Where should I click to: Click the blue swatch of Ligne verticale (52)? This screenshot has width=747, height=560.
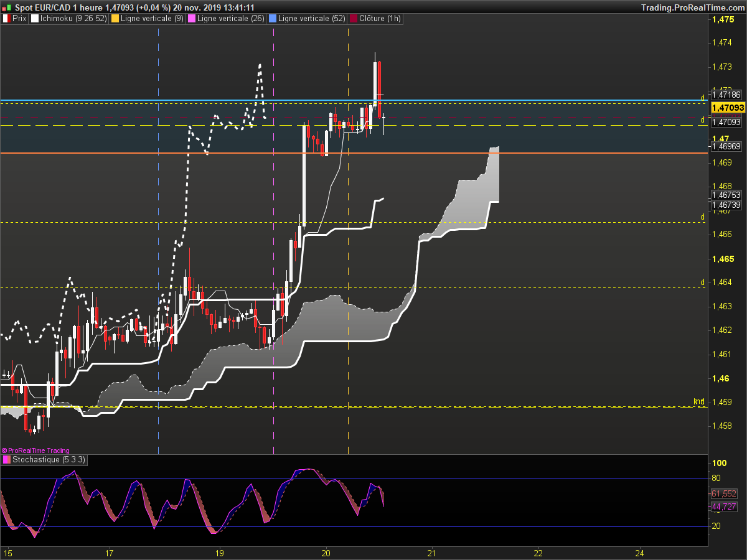(272, 19)
